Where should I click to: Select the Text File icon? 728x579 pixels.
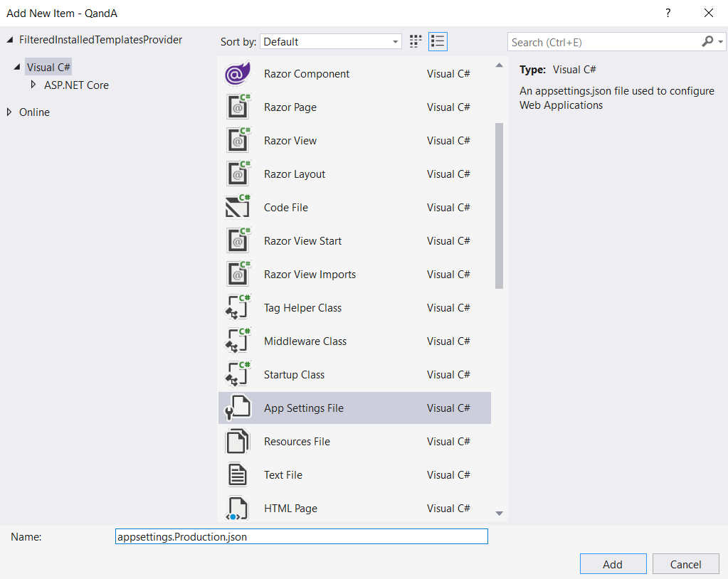point(238,475)
